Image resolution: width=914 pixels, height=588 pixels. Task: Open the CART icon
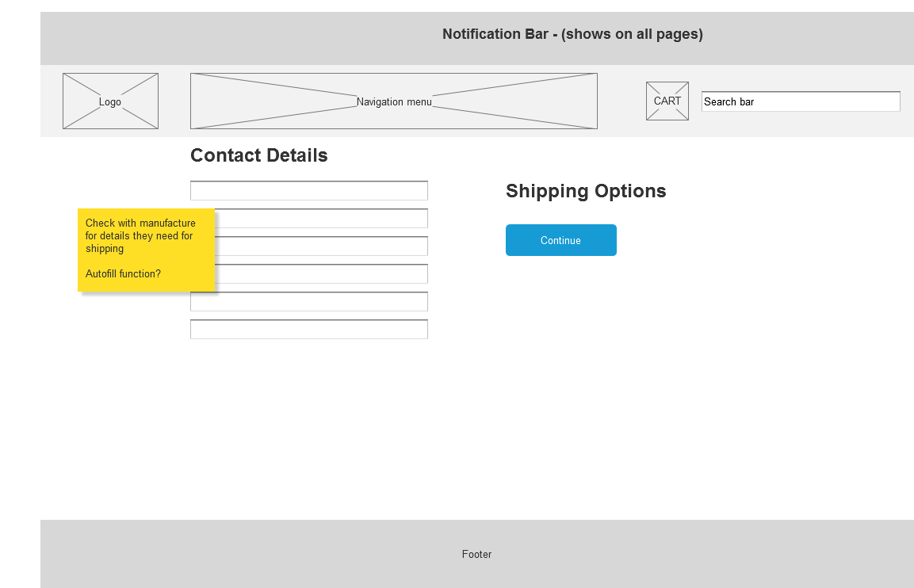(x=667, y=101)
